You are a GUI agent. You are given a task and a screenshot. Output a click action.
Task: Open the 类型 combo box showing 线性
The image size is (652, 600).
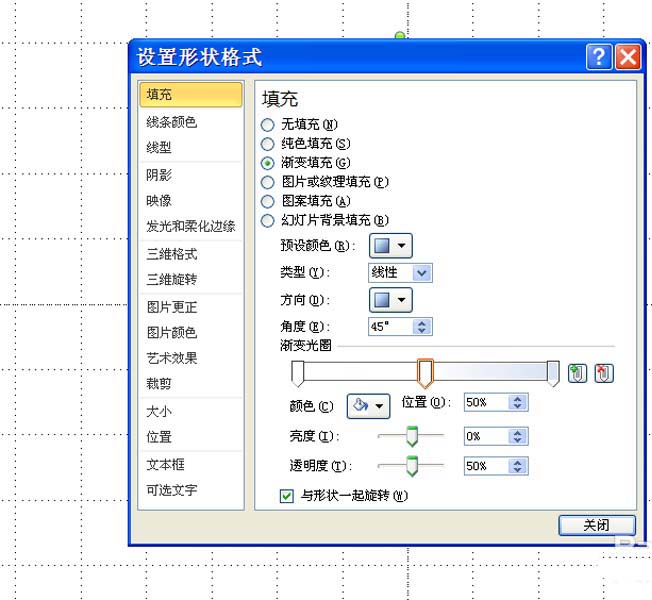[x=400, y=273]
